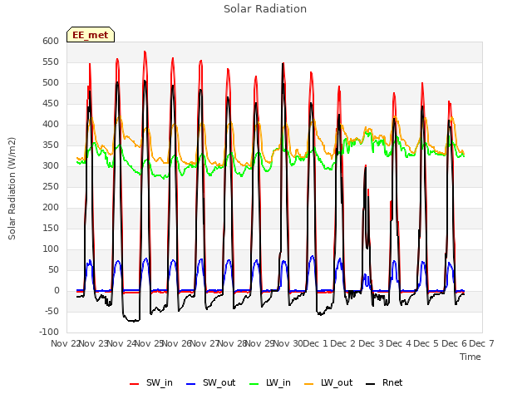Click the highest SW_in peak near Nov 24
This screenshot has width=532, height=399.
click(145, 52)
